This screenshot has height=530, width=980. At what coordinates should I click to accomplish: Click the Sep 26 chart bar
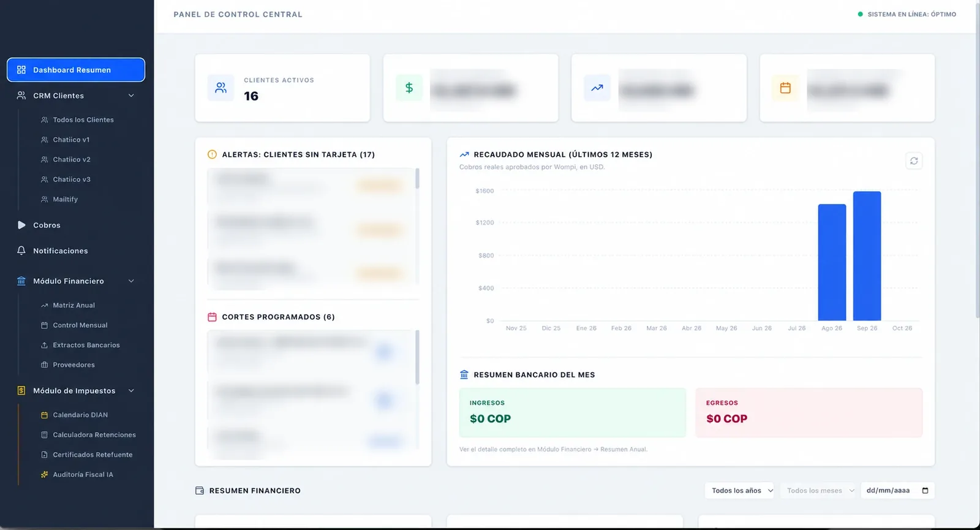coord(867,256)
